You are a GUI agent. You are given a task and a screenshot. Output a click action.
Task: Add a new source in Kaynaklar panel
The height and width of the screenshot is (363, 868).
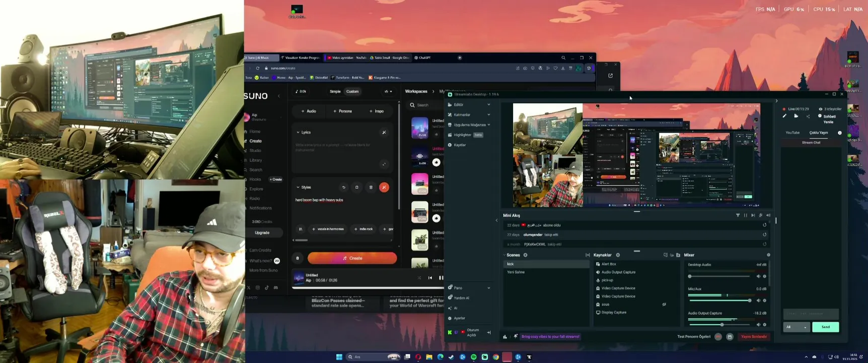click(618, 255)
